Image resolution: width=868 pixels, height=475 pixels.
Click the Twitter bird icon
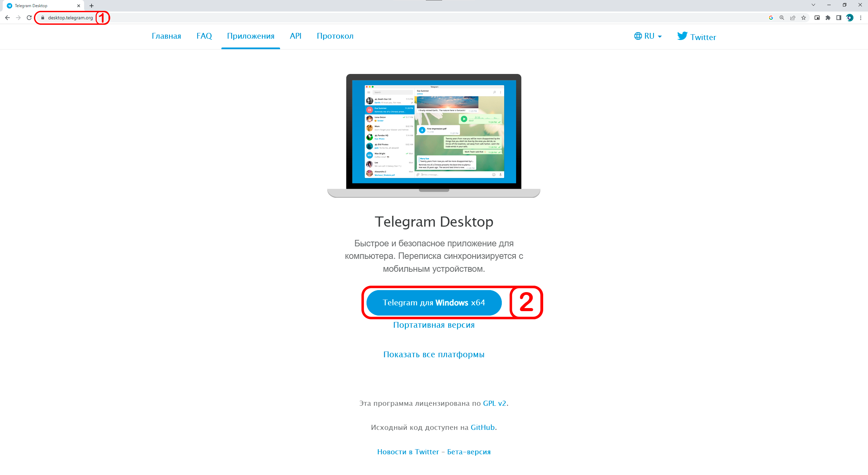pos(682,36)
